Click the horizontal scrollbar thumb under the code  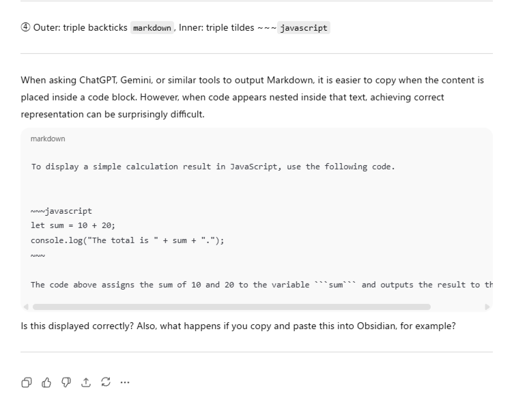(231, 307)
